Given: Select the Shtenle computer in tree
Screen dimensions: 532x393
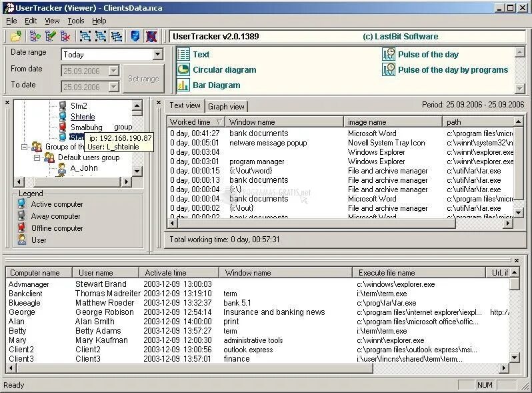Looking at the screenshot, I should click(x=83, y=117).
